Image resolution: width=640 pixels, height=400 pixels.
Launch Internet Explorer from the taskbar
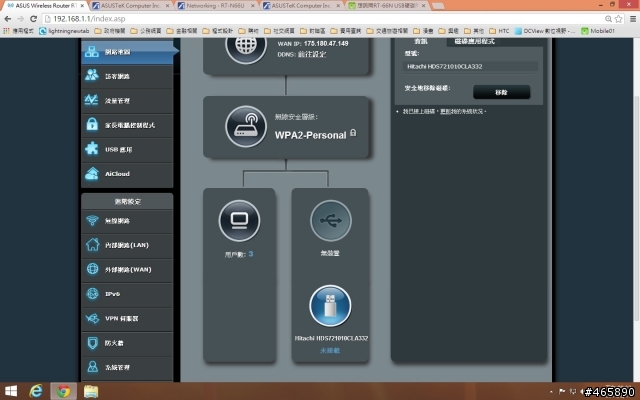tap(36, 391)
